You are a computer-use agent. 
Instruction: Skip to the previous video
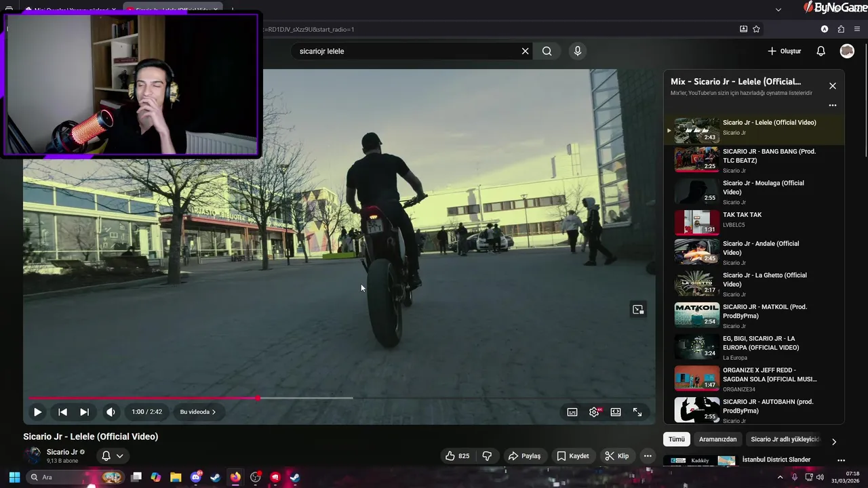(x=62, y=411)
